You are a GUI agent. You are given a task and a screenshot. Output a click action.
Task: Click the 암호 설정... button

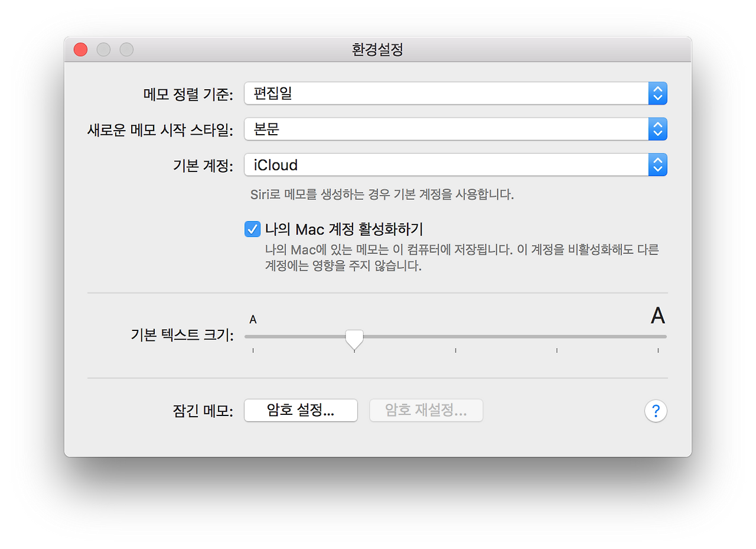coord(301,411)
